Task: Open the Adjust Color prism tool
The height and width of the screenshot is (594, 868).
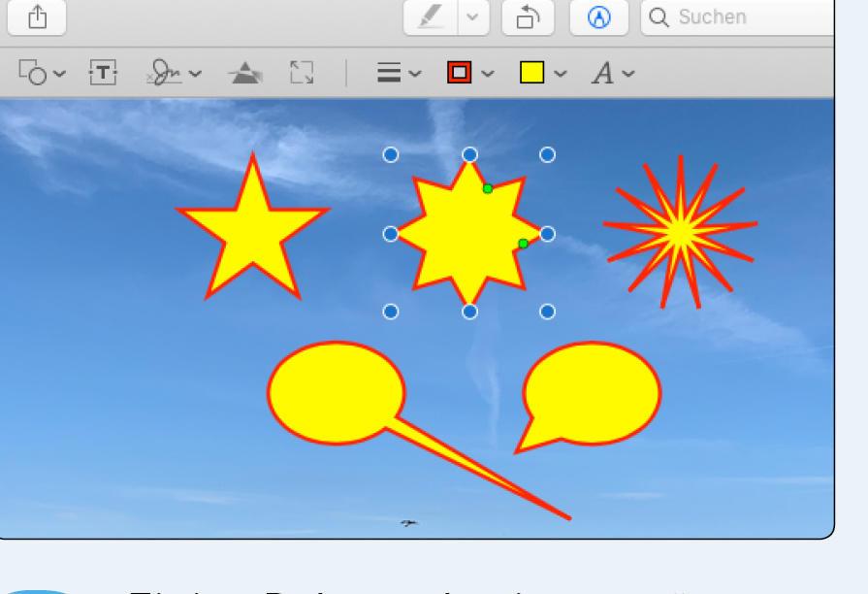Action: [245, 73]
